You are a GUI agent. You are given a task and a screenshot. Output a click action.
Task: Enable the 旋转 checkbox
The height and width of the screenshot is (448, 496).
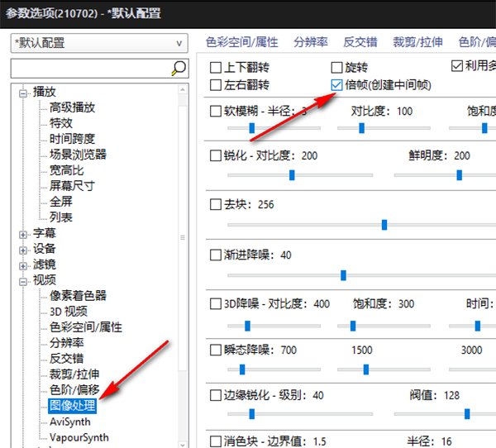click(336, 67)
